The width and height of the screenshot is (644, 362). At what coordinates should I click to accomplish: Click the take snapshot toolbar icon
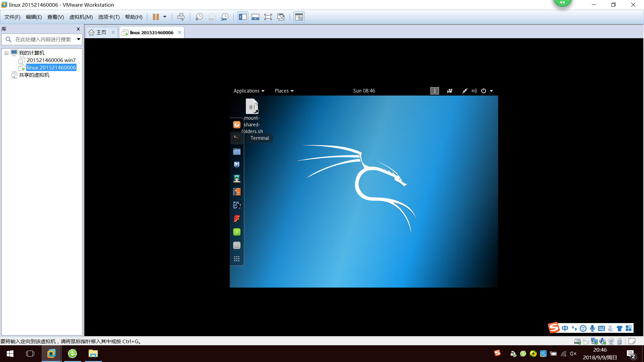[x=199, y=17]
